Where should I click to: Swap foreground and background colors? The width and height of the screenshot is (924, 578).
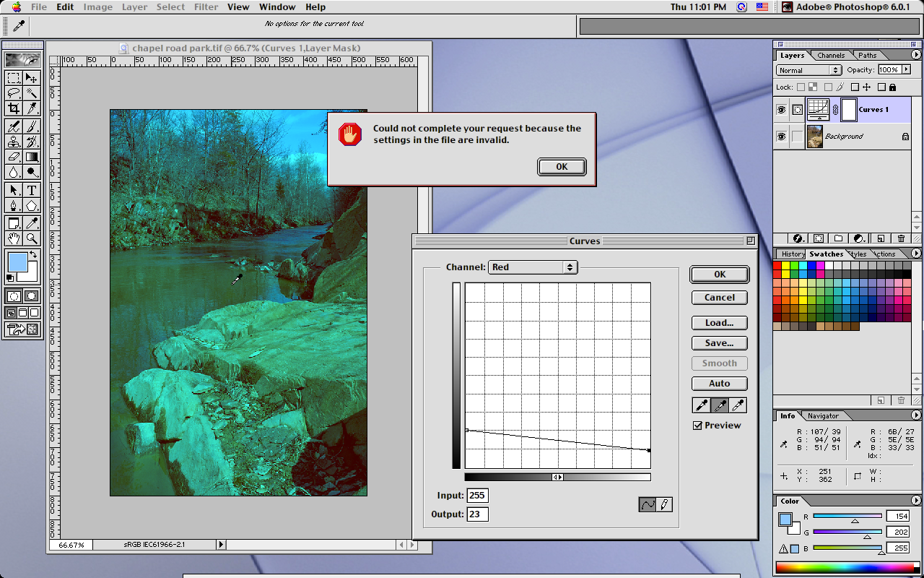[x=32, y=254]
